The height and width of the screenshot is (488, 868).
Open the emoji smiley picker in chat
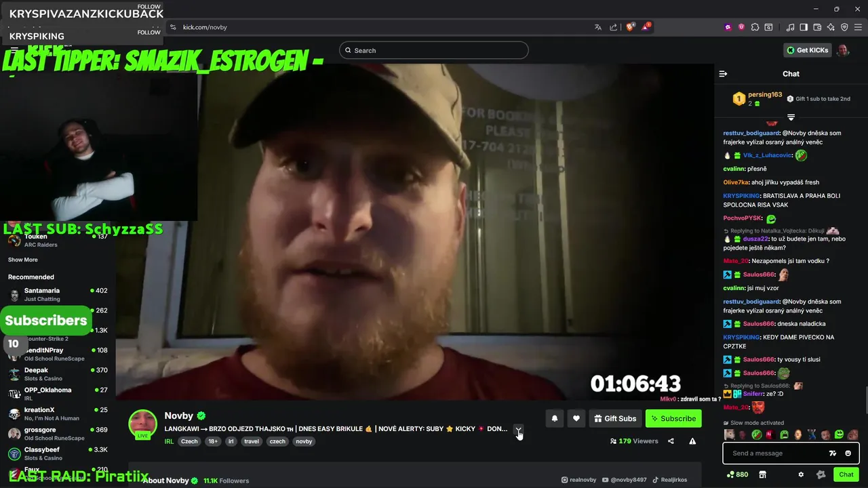point(848,453)
